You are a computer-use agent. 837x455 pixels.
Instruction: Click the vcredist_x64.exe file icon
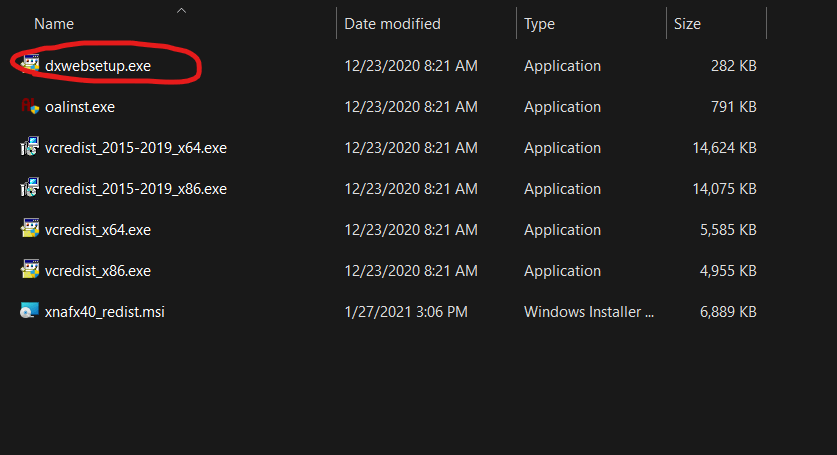click(30, 229)
